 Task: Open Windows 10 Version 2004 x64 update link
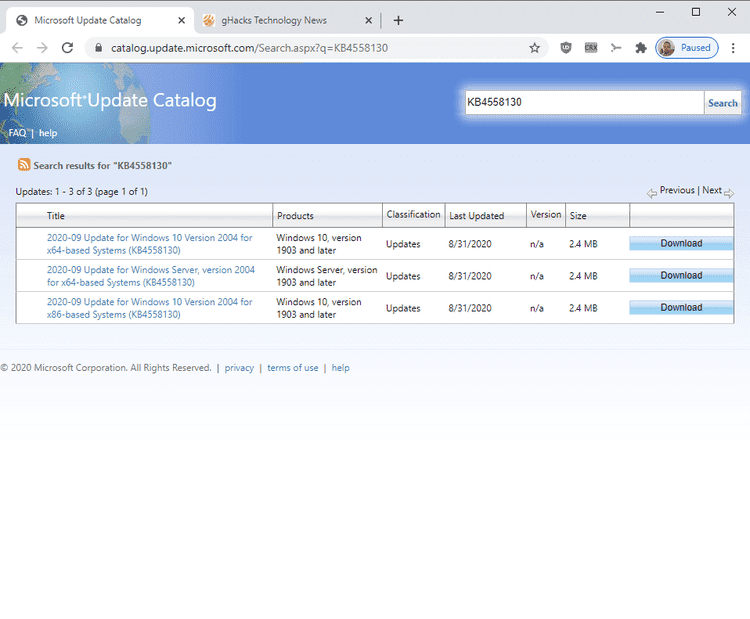(149, 244)
